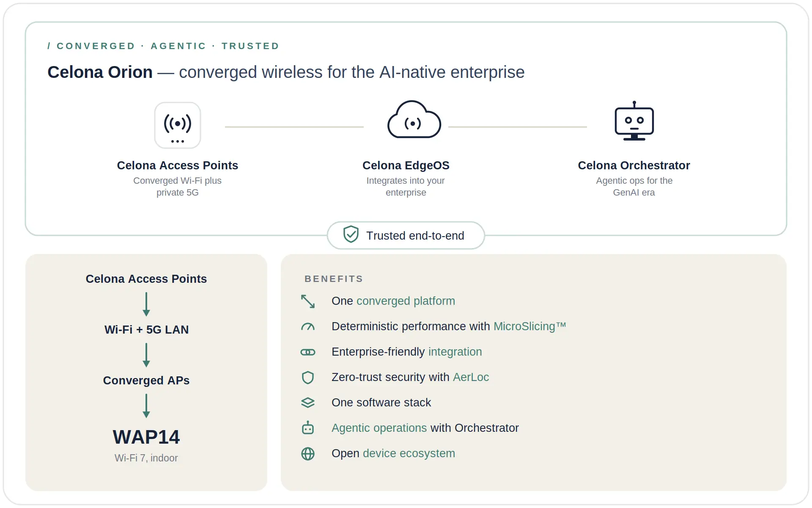Viewport: 812px width, 508px height.
Task: Click the BENEFITS section label
Action: pos(334,279)
